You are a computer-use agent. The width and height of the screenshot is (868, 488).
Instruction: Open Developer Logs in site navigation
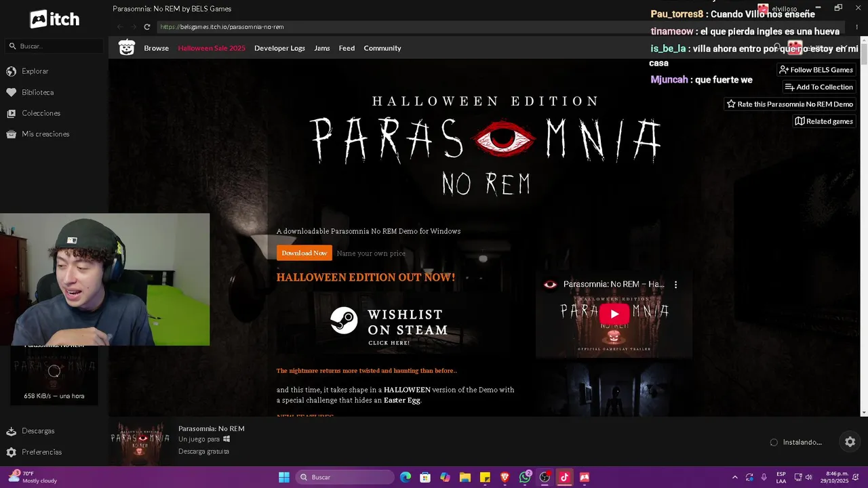(x=279, y=48)
